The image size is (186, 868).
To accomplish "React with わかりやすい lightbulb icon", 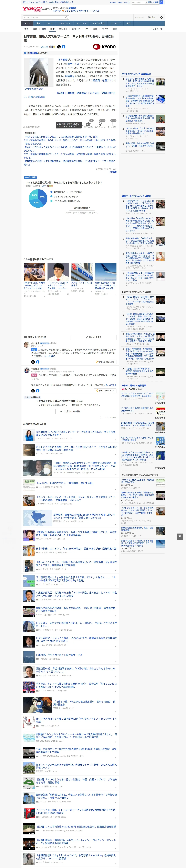I will 100,124.
